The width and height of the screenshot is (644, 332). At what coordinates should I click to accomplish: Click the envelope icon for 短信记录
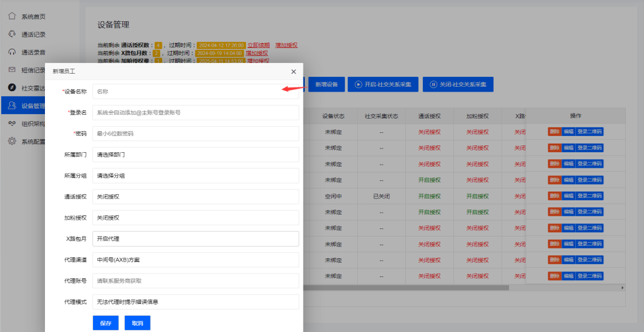point(12,70)
